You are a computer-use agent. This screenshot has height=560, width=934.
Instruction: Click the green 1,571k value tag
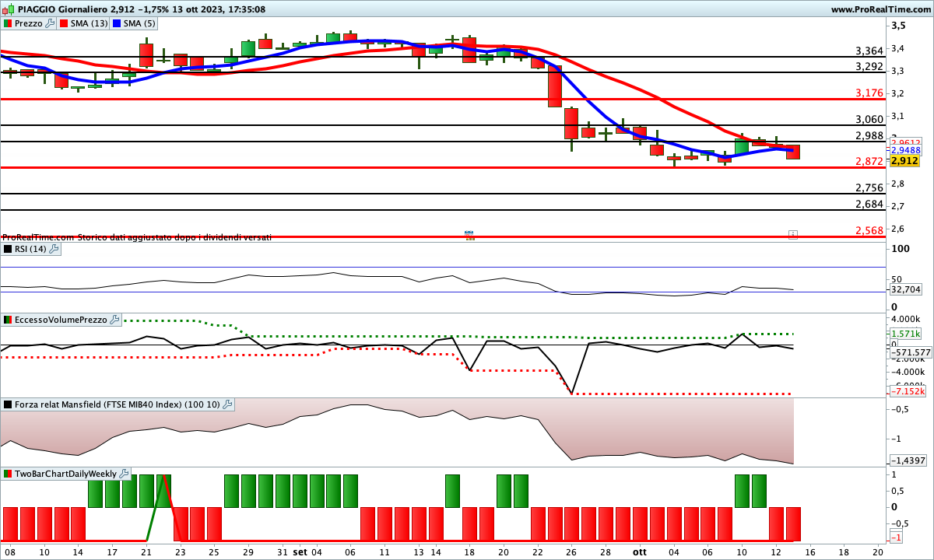coord(905,334)
